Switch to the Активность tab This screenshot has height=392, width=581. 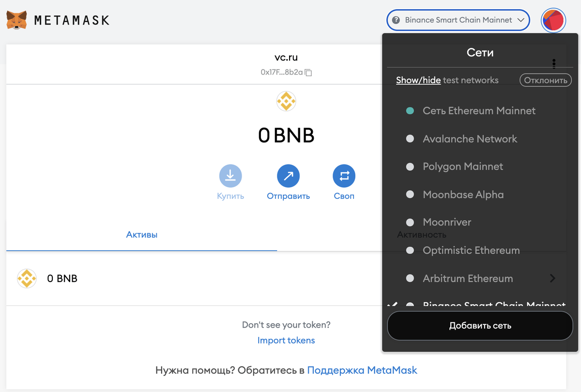tap(421, 235)
